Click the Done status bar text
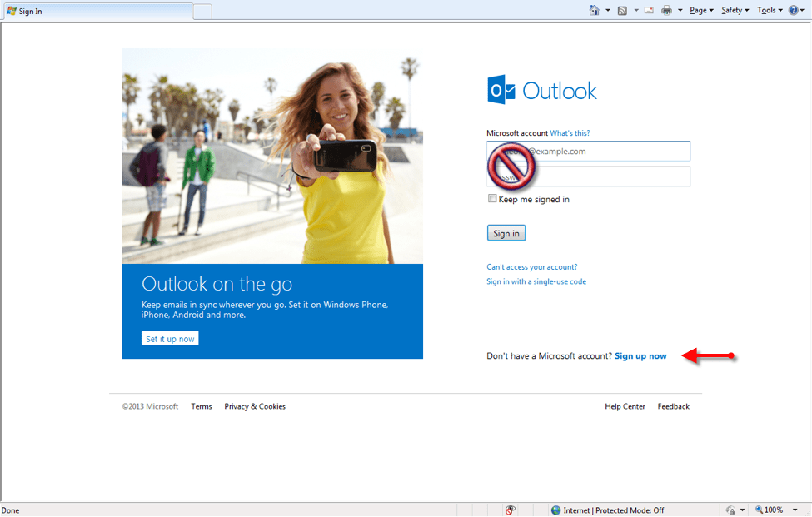The image size is (812, 517). pos(10,510)
